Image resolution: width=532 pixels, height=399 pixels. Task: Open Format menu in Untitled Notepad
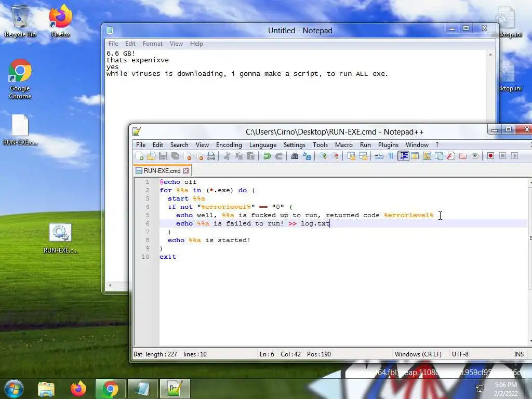(152, 44)
